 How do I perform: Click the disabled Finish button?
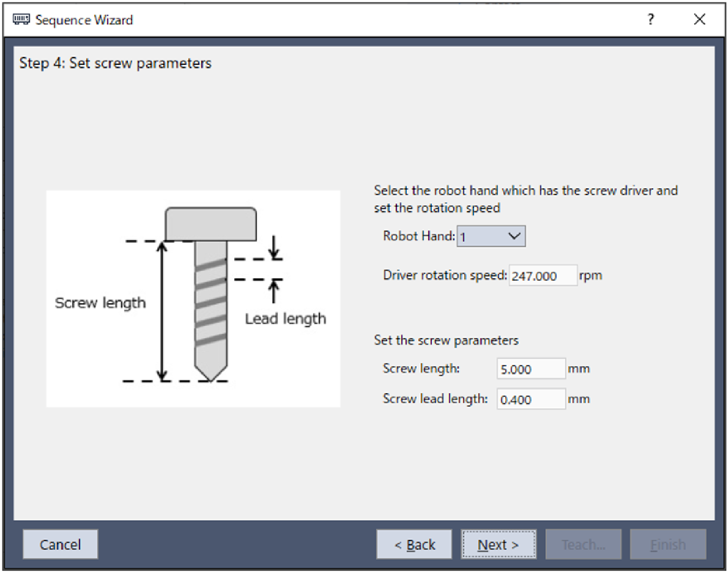tap(668, 544)
